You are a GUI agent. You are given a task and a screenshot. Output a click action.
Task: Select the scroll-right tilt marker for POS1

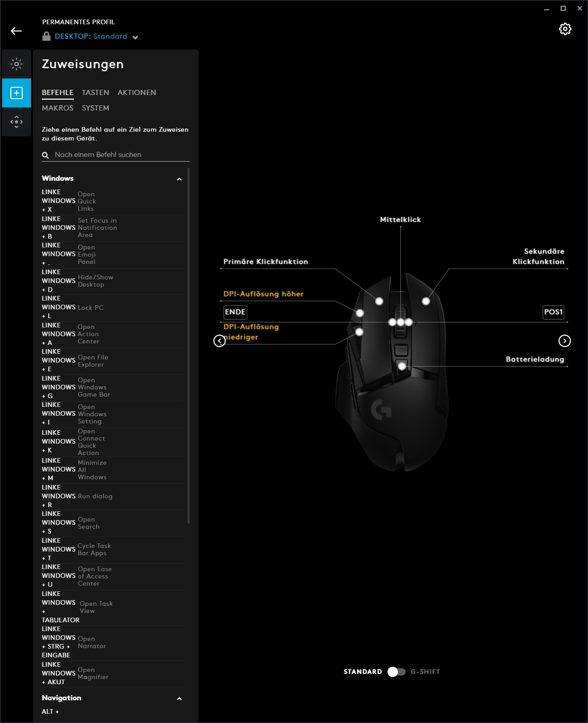pos(409,322)
